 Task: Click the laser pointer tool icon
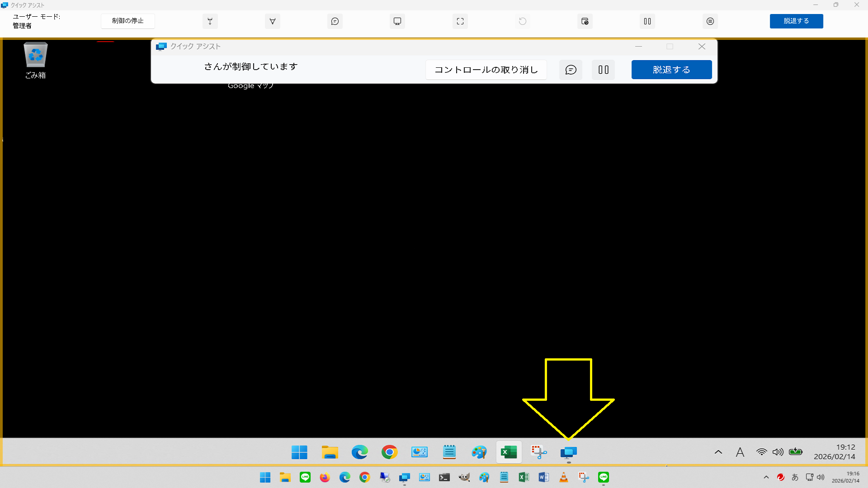coord(210,21)
